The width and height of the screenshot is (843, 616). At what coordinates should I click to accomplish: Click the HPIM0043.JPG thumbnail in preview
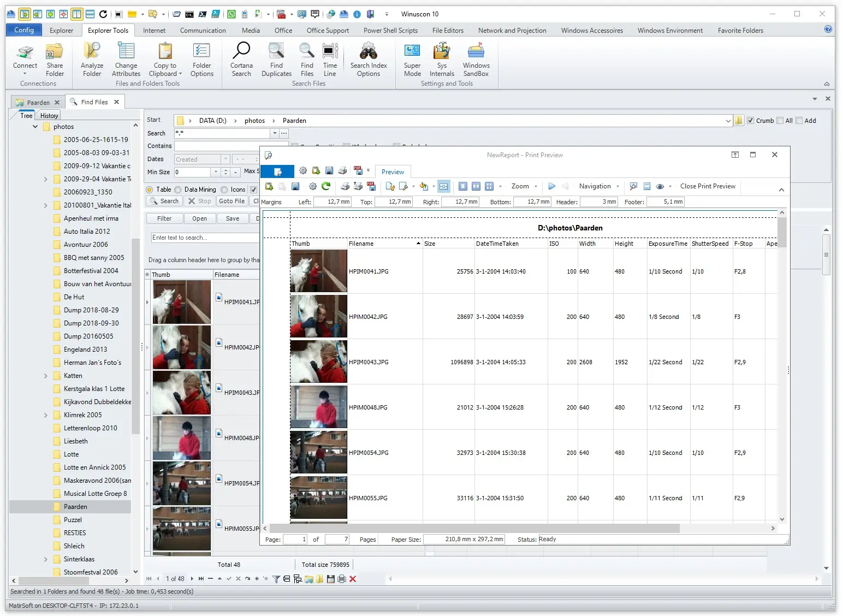click(318, 362)
